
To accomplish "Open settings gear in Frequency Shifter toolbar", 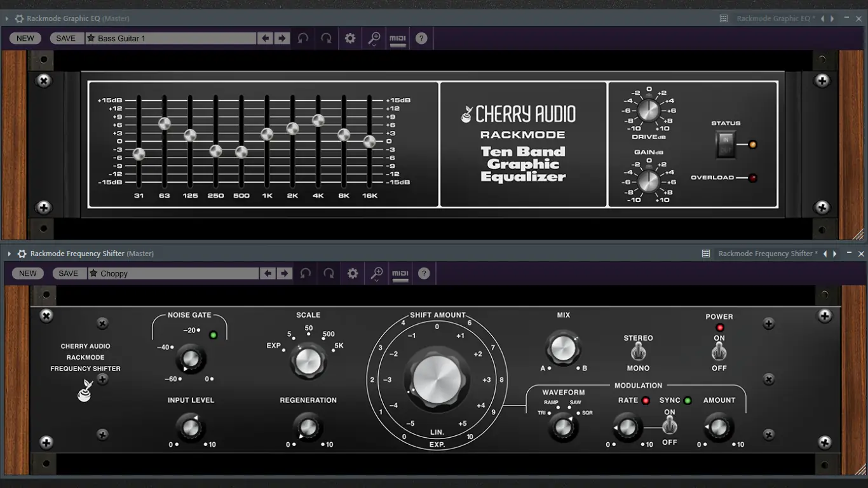I will (x=353, y=273).
